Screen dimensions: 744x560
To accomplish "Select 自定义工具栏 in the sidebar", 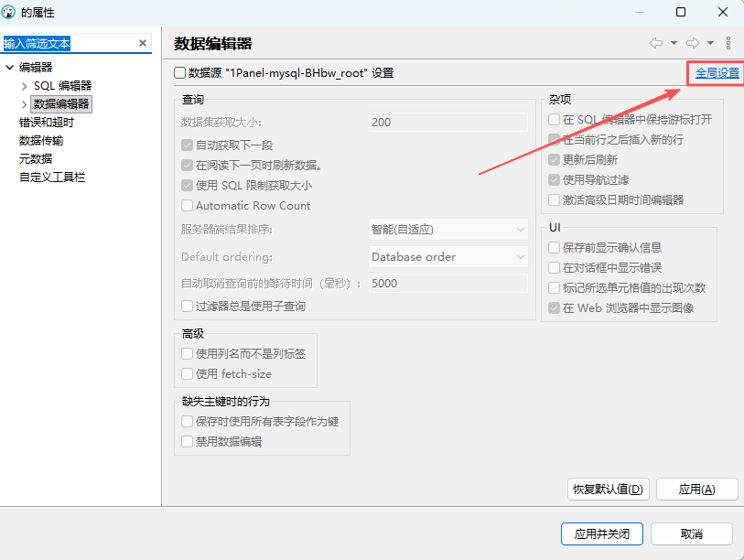I will point(50,178).
